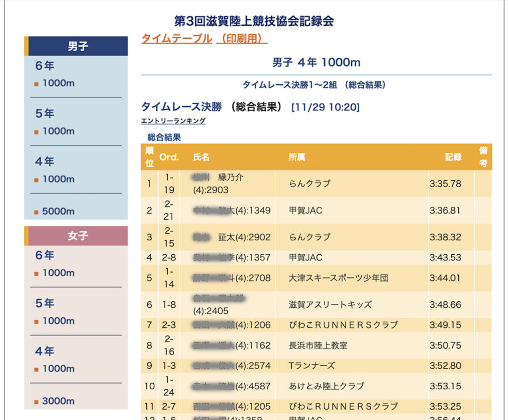
Task: Open the girls' 5年 1000m results link
Action: [x=58, y=321]
